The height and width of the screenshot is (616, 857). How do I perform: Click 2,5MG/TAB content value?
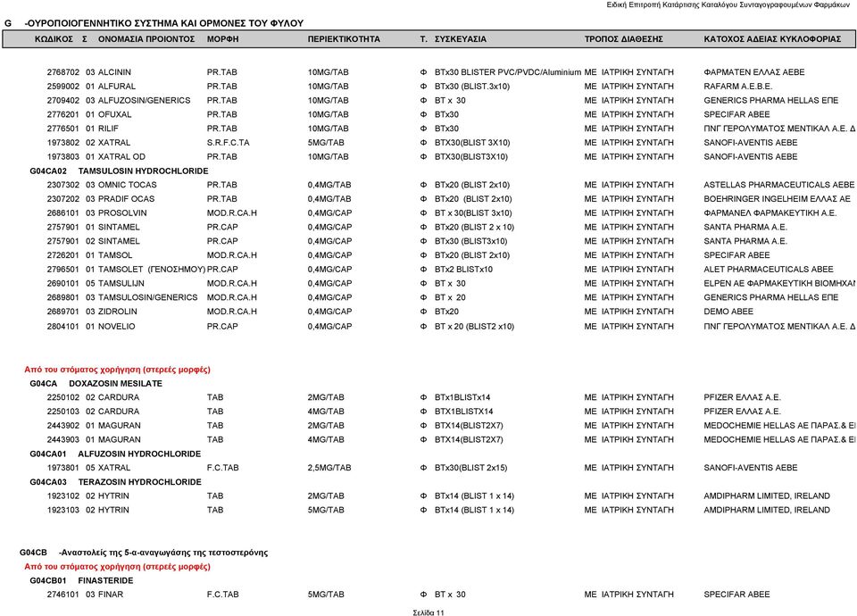[x=329, y=468]
